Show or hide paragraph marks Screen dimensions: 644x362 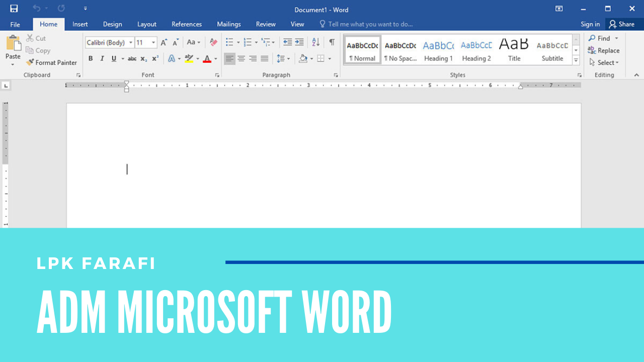click(332, 43)
